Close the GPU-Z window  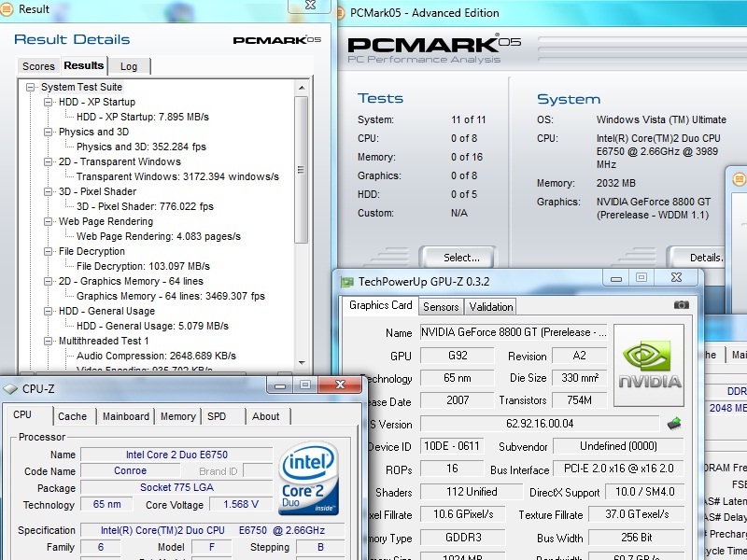[676, 277]
